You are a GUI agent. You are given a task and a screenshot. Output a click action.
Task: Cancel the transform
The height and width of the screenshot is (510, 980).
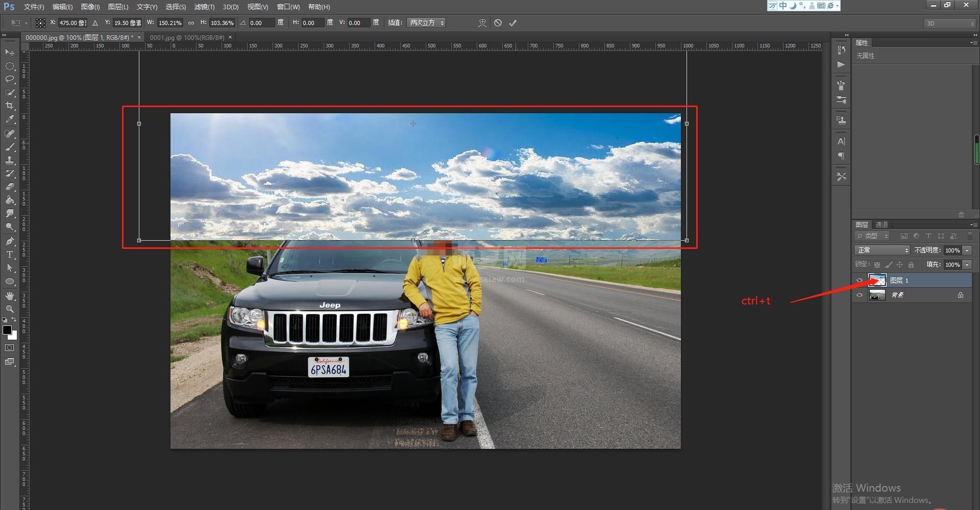[x=498, y=23]
